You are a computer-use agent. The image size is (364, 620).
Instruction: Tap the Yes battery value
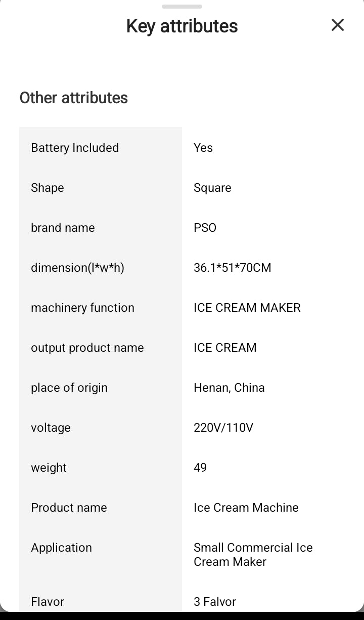click(x=203, y=148)
